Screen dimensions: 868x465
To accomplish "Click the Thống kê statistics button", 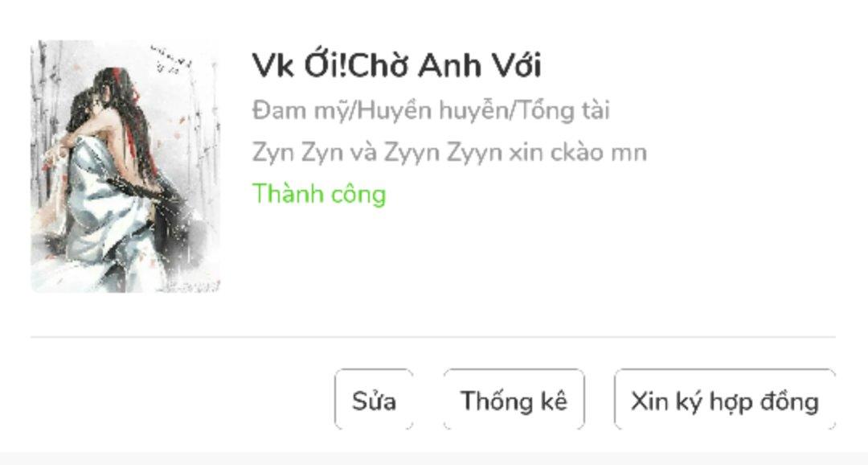I will pos(514,400).
